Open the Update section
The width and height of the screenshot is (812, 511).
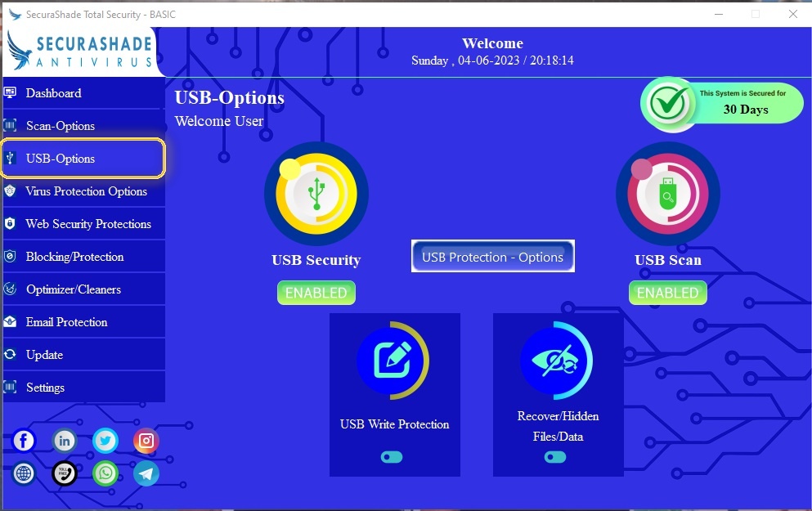[x=84, y=355]
